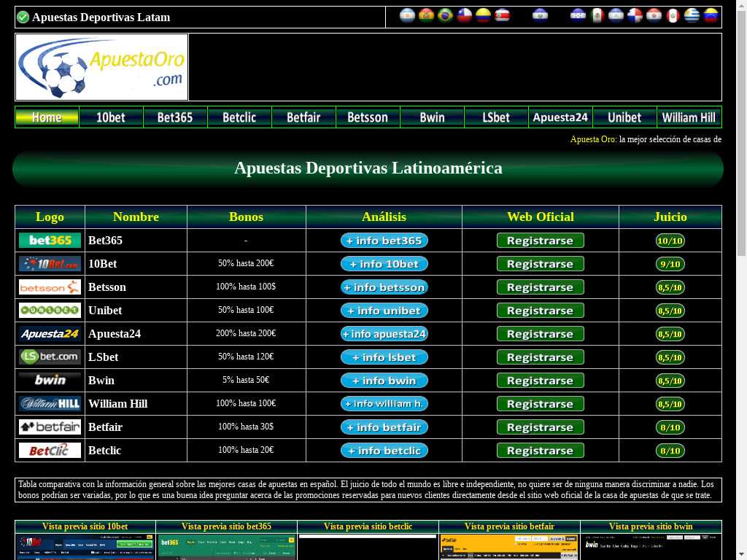Open the 10bet site preview thumbnail
Viewport: 747px width, 560px height.
pyautogui.click(x=85, y=547)
